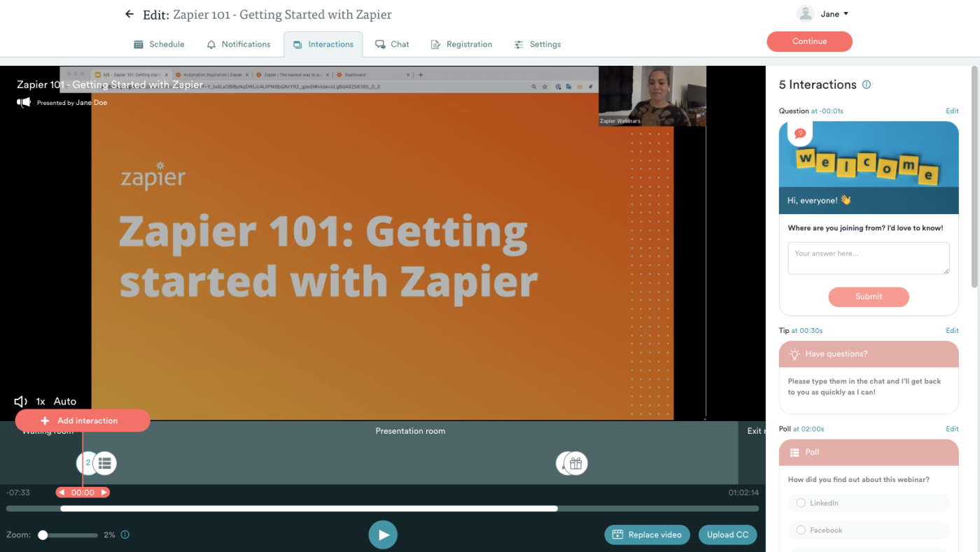980x552 pixels.
Task: Click the 'Presentation room' timeline label
Action: point(410,431)
